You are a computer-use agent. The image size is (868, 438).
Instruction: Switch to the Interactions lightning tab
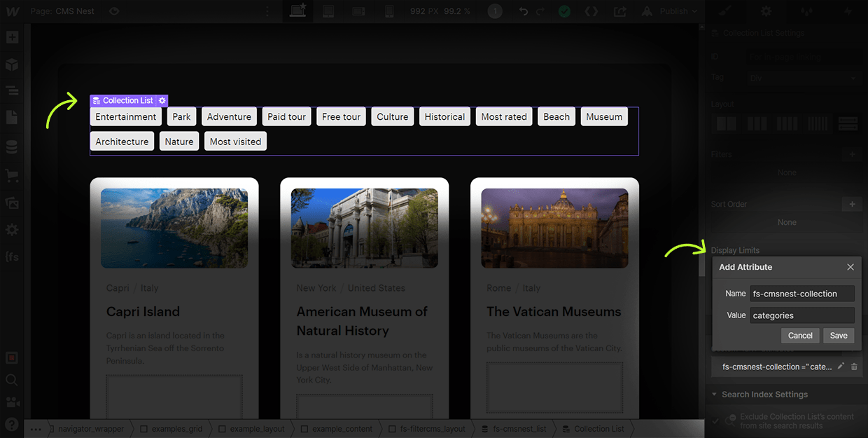[848, 11]
